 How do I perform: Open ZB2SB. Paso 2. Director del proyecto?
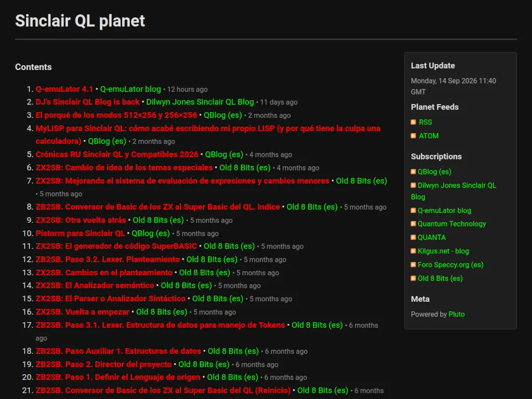(x=103, y=364)
